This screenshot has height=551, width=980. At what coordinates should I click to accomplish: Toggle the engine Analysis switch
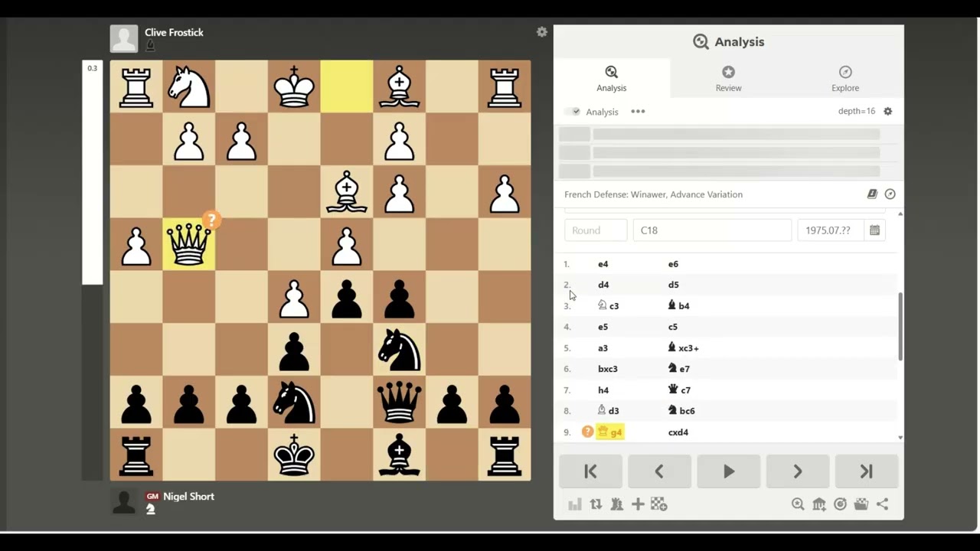(573, 112)
